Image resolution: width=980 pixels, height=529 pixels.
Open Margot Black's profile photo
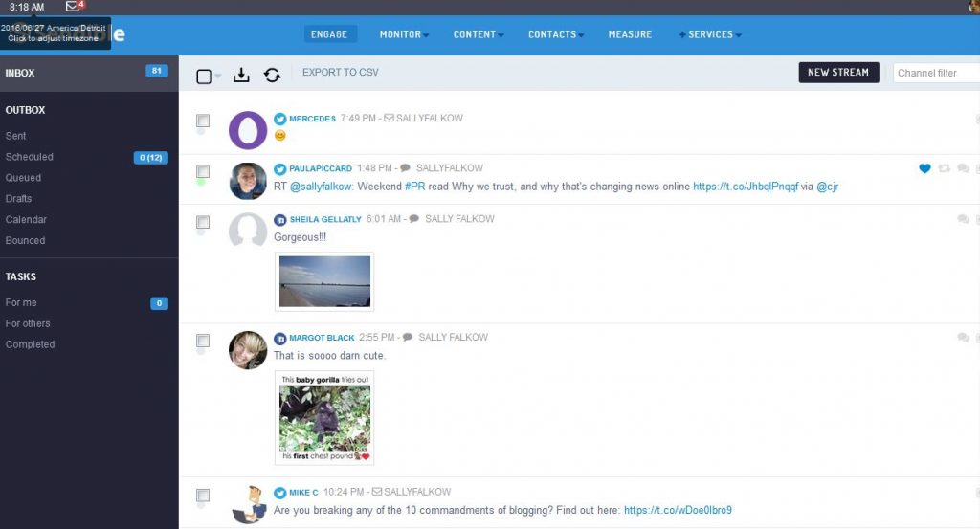point(248,350)
